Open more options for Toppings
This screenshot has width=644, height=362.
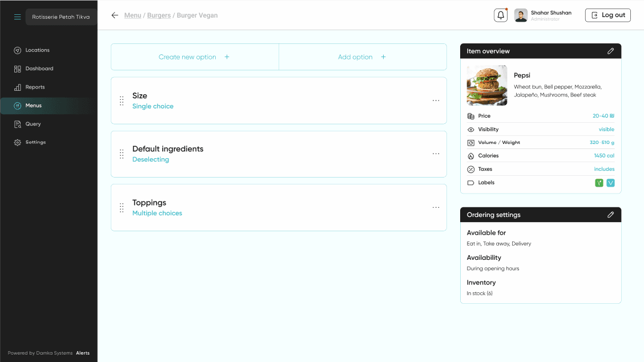click(436, 207)
